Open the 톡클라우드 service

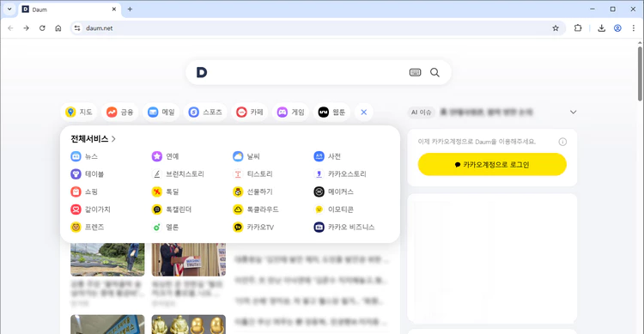[256, 210]
